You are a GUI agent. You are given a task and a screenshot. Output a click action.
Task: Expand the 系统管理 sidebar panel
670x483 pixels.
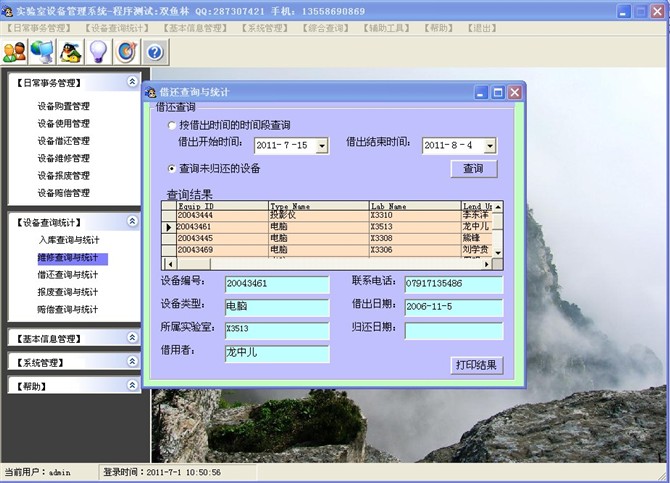pyautogui.click(x=132, y=361)
